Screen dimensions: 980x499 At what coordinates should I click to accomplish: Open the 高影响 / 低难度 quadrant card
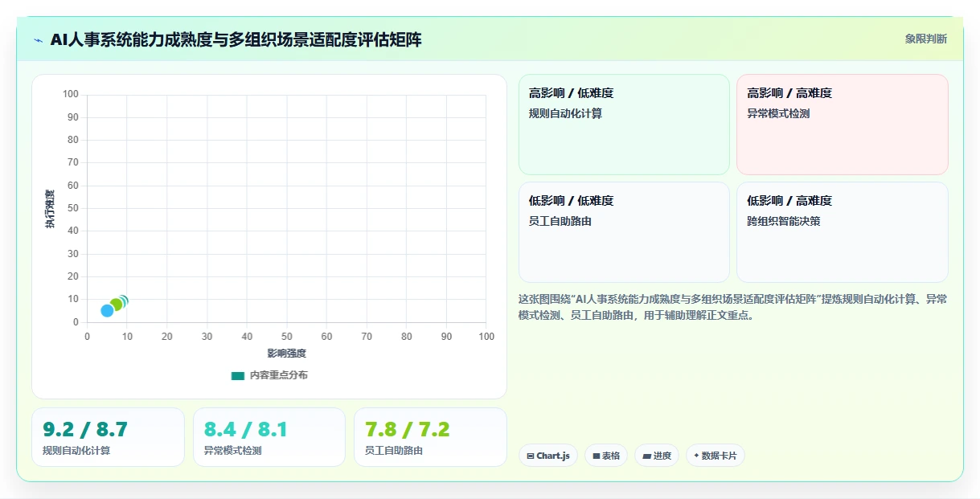pos(624,125)
